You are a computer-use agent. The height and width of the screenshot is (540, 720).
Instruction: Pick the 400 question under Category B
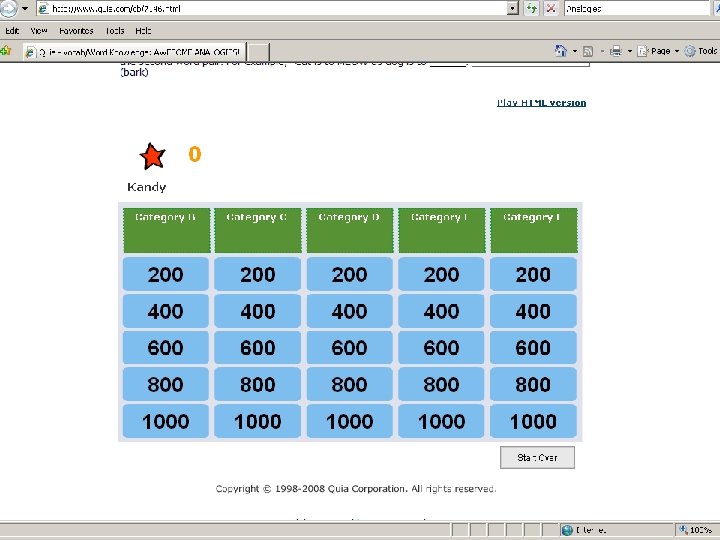coord(166,311)
